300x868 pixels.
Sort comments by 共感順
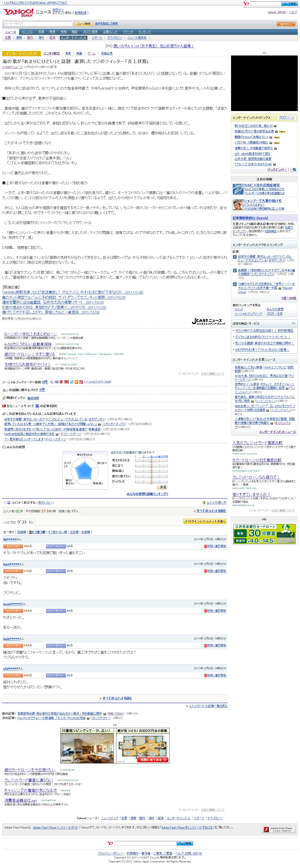tap(86, 532)
